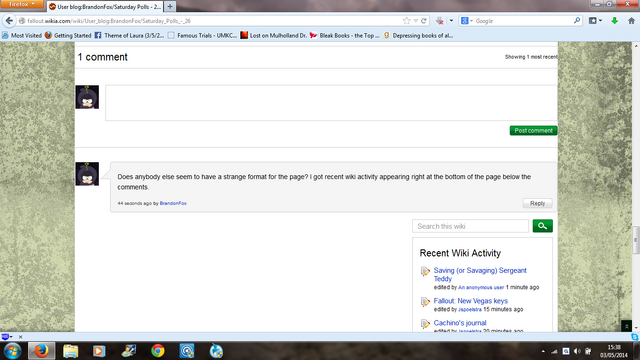Open the Most Visited bookmarks menu

tap(22, 36)
